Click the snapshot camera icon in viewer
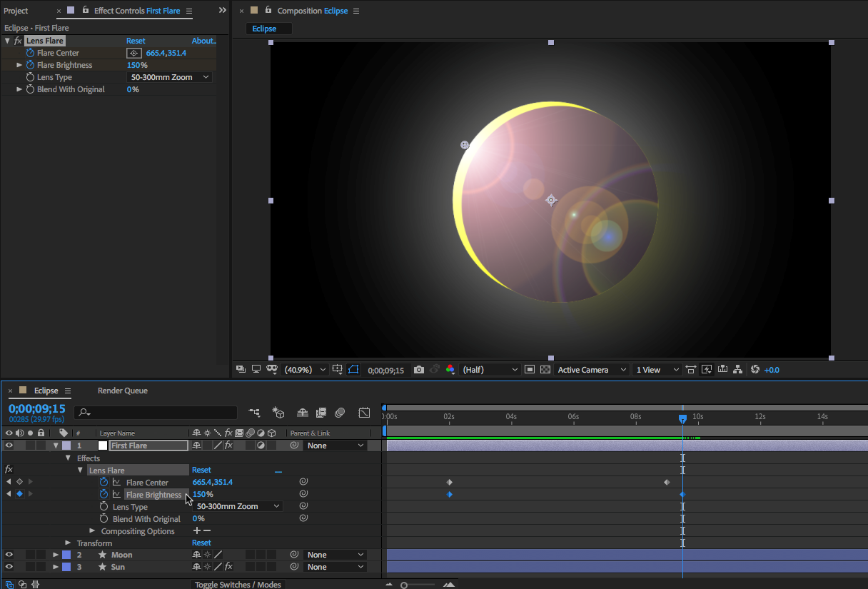 point(419,370)
